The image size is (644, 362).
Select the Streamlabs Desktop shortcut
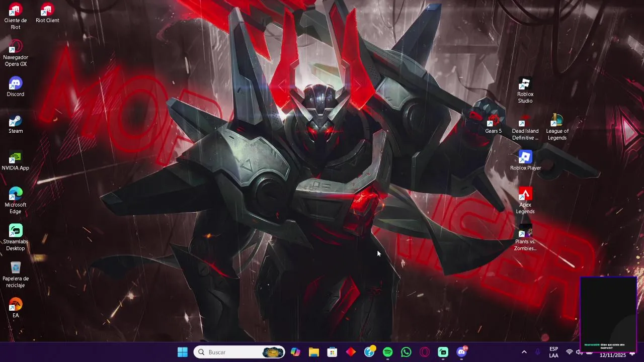click(x=16, y=238)
